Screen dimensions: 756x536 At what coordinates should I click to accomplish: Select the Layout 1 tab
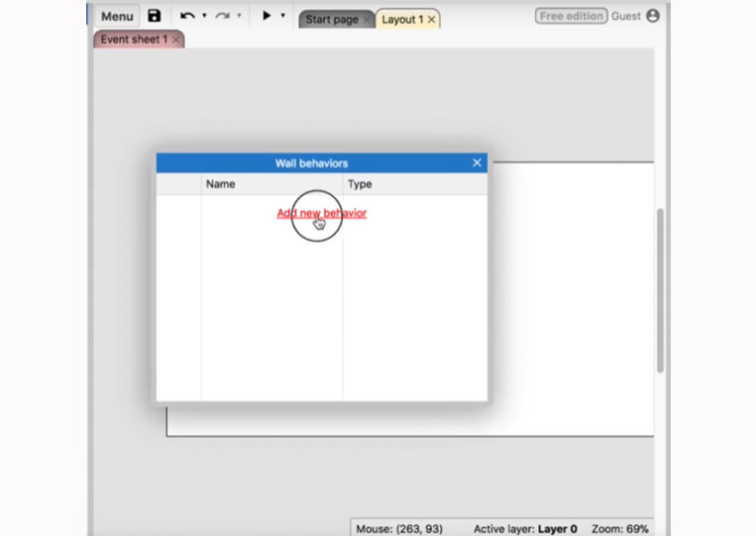pos(402,20)
